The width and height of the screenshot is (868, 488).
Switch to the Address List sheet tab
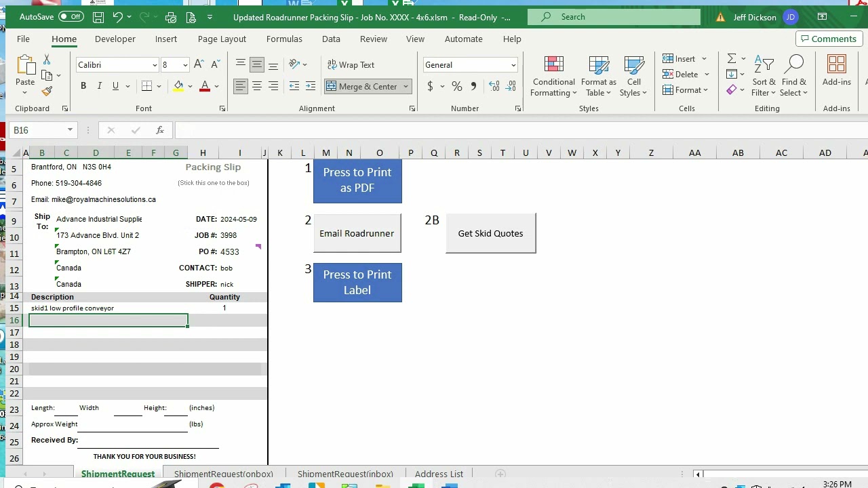pos(439,474)
